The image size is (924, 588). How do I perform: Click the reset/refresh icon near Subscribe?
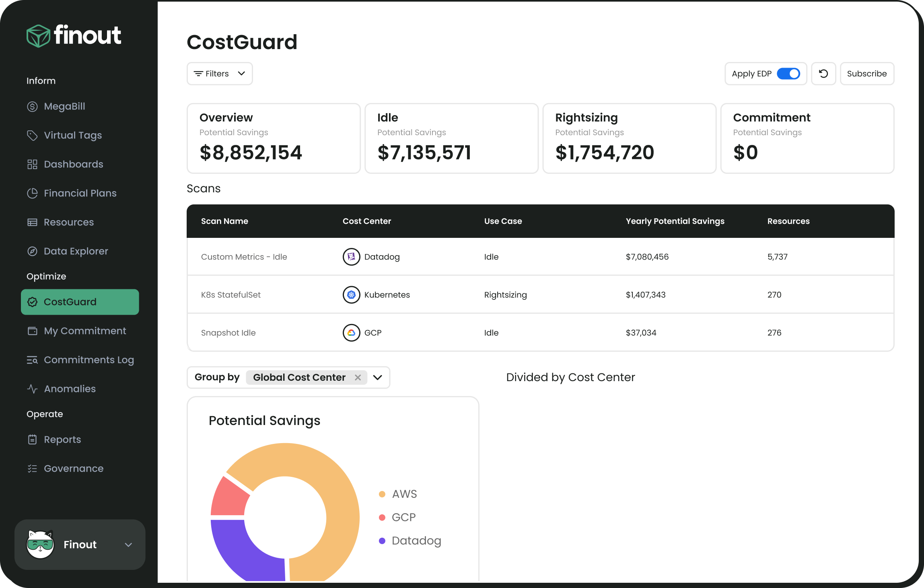tap(823, 74)
